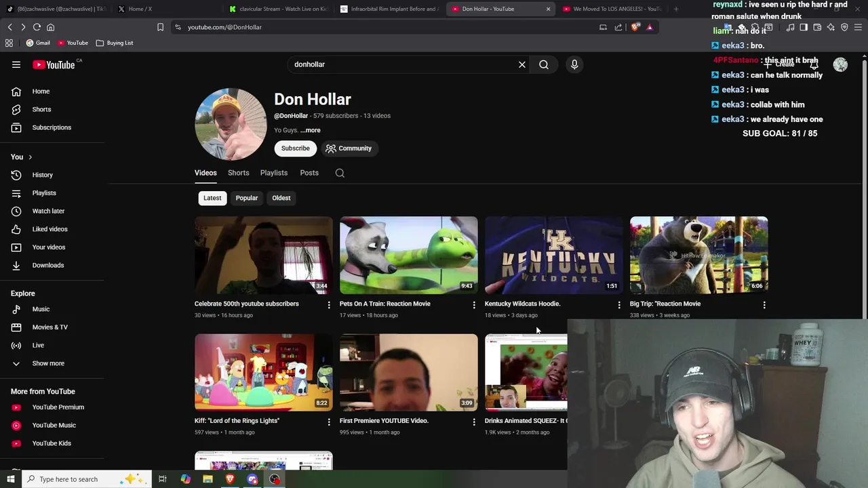
Task: Switch to the Home / X browser tab
Action: 166,9
